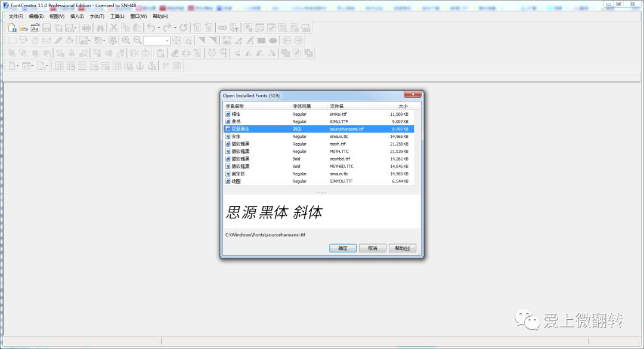Open the Redo history dropdown arrow
This screenshot has height=349, width=644.
click(x=175, y=28)
